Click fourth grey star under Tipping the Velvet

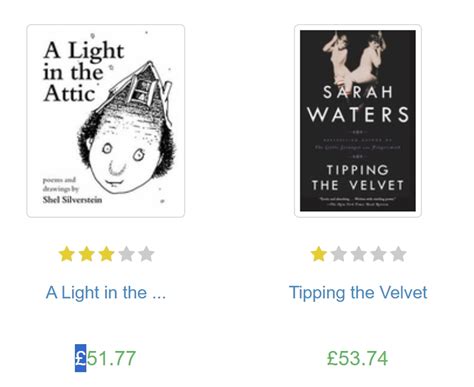378,254
